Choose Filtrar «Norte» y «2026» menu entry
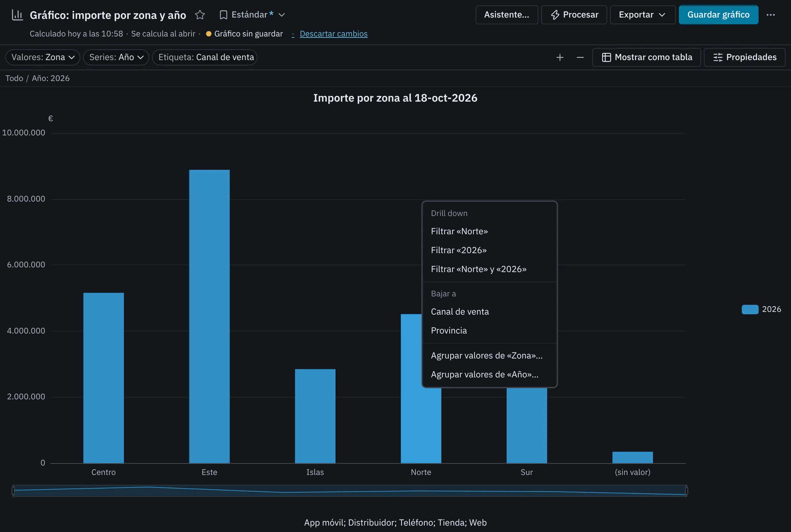 click(489, 269)
